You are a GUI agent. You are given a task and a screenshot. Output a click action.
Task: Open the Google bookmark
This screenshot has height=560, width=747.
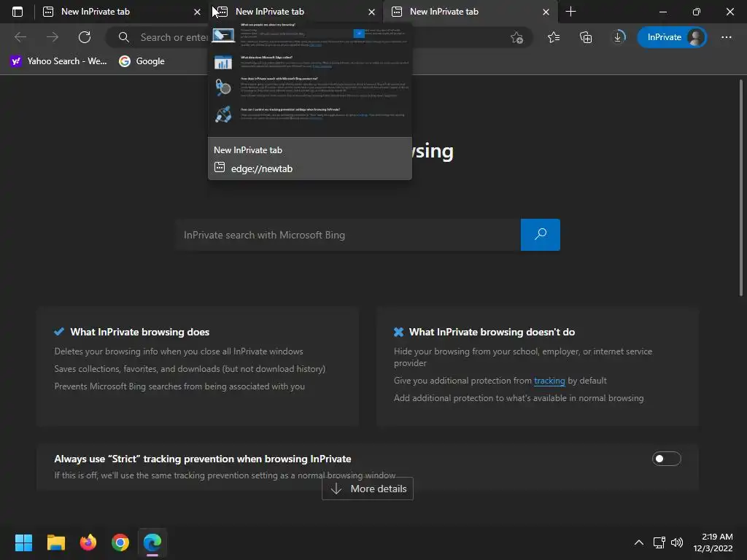(x=142, y=61)
